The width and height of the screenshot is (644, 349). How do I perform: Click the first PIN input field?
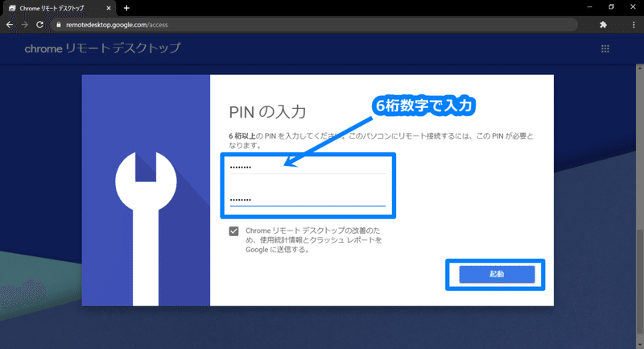click(308, 167)
